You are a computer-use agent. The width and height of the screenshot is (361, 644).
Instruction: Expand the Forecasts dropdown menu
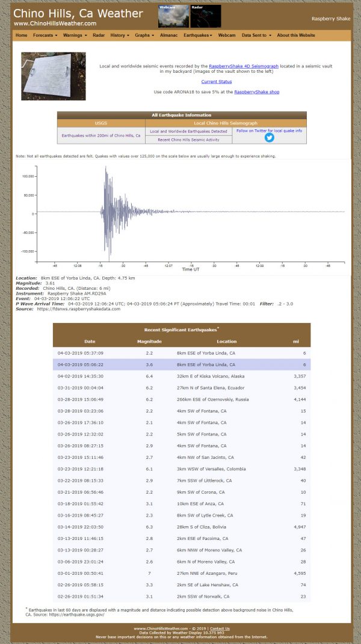(x=45, y=35)
